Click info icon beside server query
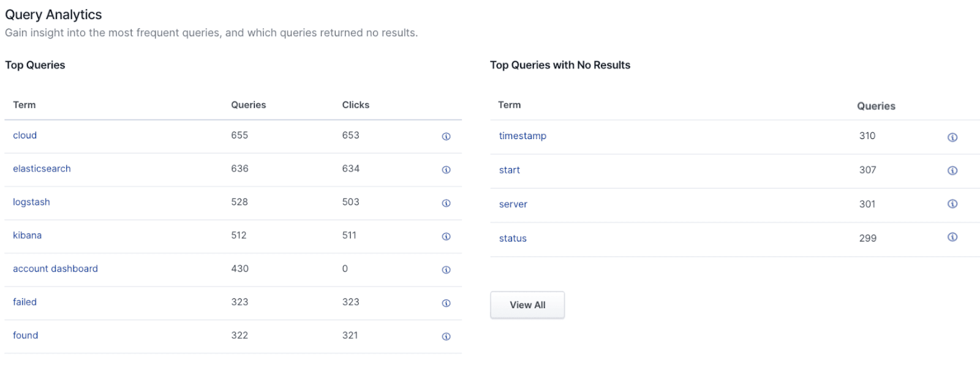 coord(952,204)
